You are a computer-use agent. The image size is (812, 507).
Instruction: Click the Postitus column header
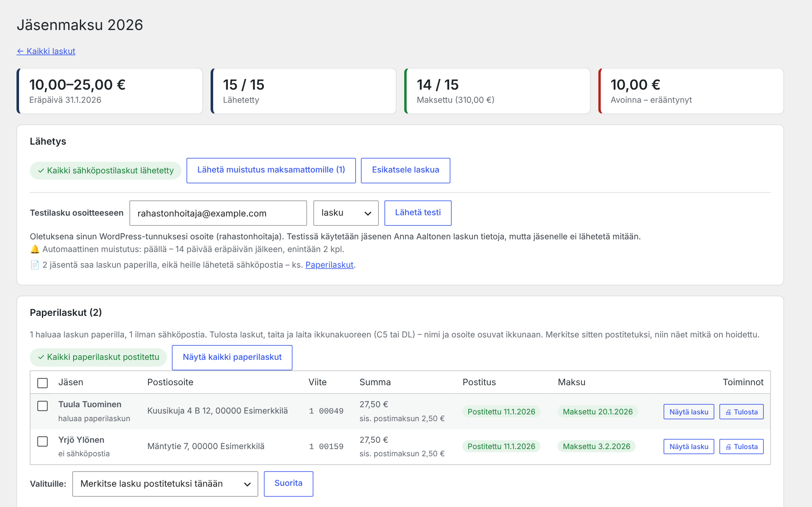pyautogui.click(x=479, y=382)
